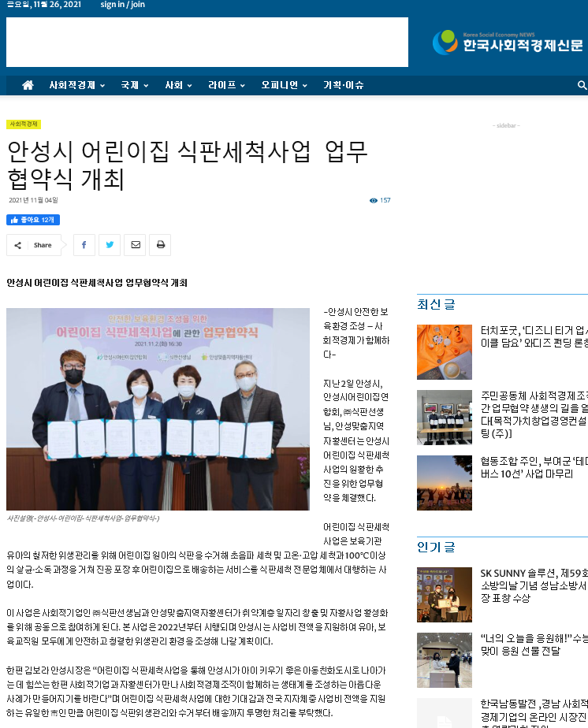Expand the 사회적경제 dropdown menu

tap(76, 85)
